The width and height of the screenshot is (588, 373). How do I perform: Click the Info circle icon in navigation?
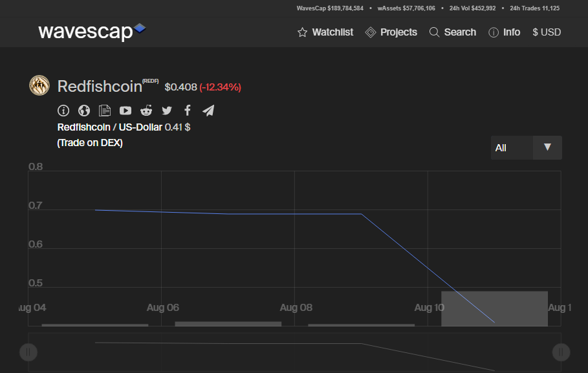pyautogui.click(x=494, y=32)
